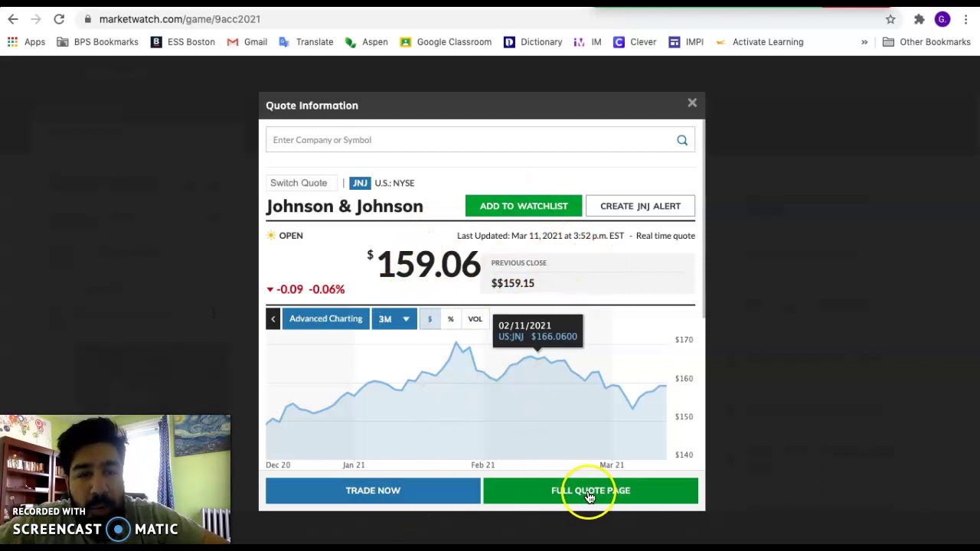Open the browser extensions puzzle icon
Screen dimensions: 980x551
[919, 19]
